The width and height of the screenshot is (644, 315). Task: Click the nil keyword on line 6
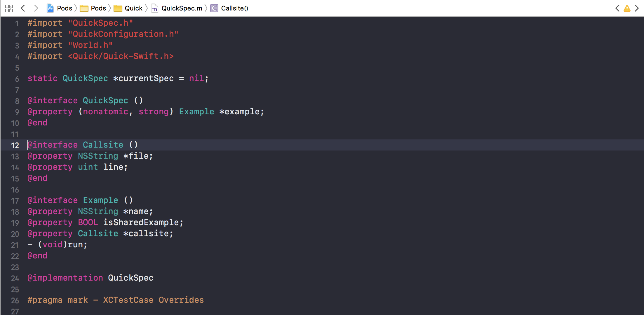click(x=196, y=78)
